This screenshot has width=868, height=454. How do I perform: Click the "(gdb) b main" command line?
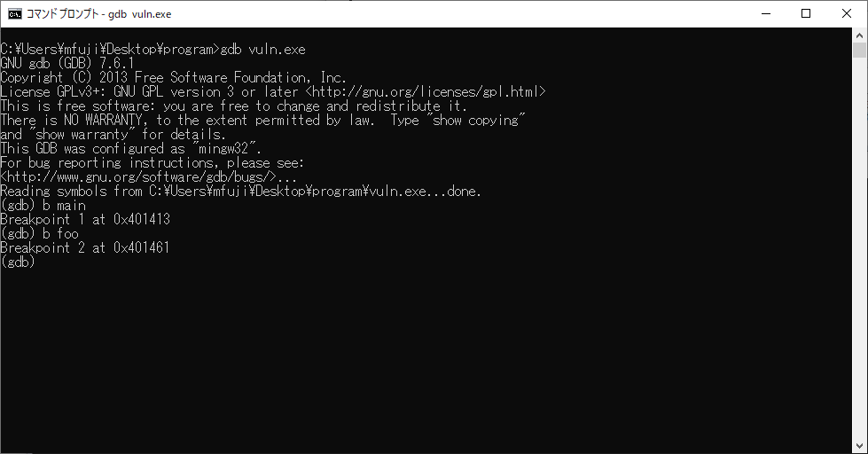[43, 206]
